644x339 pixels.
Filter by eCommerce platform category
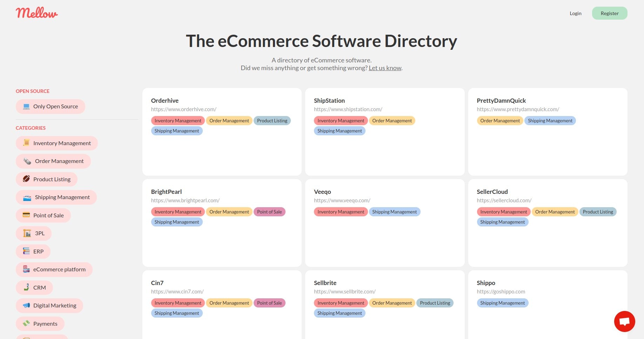pyautogui.click(x=54, y=270)
